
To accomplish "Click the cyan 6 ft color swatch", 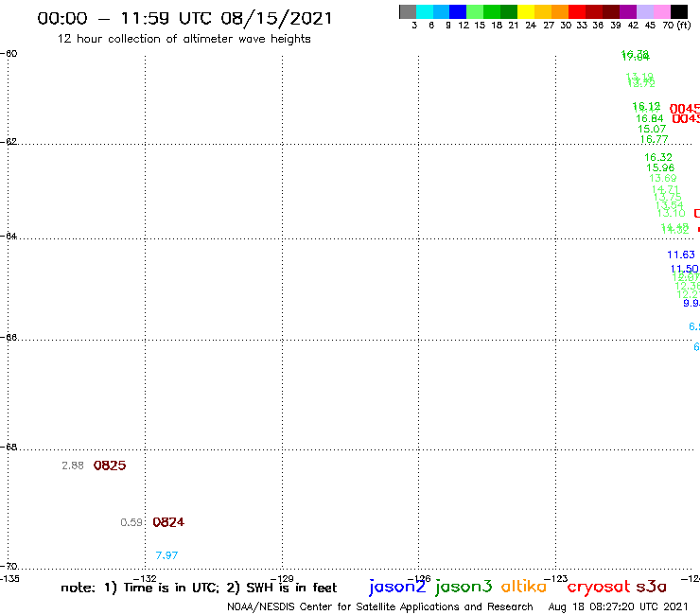I will 425,11.
